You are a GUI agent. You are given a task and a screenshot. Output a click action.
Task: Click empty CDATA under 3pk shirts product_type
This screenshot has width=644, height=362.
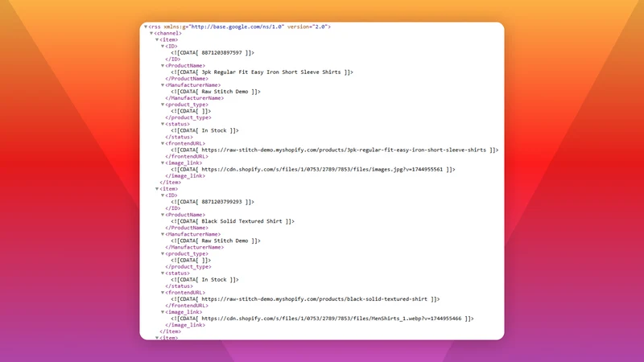(191, 111)
